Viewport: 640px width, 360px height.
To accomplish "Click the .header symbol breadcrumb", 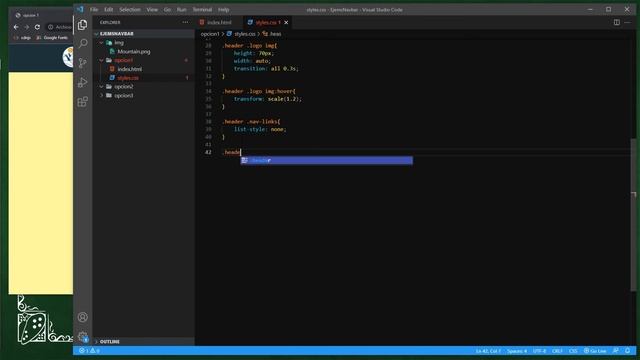I will [275, 34].
